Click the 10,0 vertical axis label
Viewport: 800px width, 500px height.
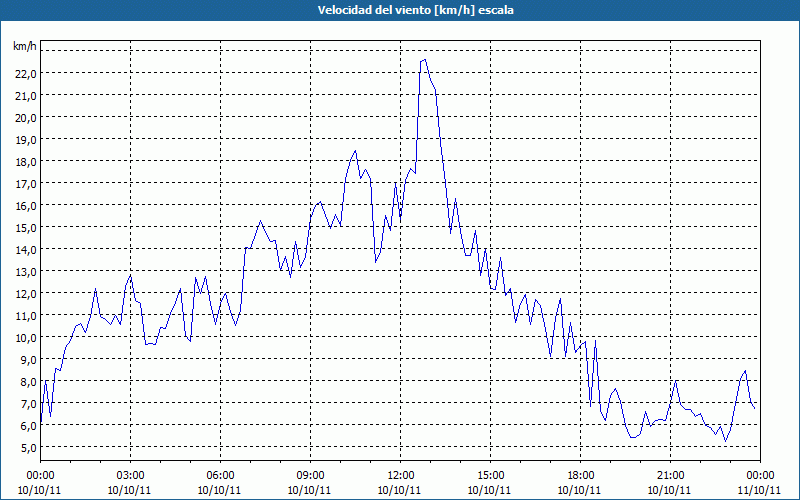[26, 337]
